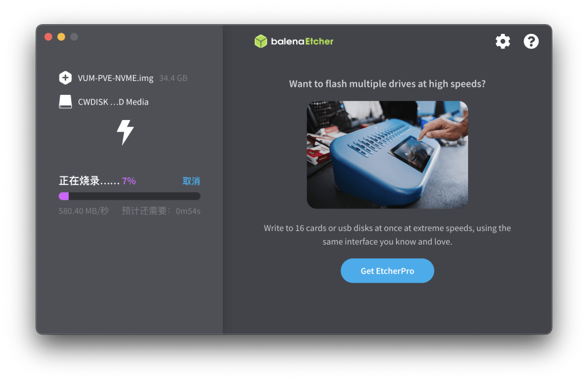Click the EtcherPro device photo
Screen dimensions: 588x382
coord(387,155)
